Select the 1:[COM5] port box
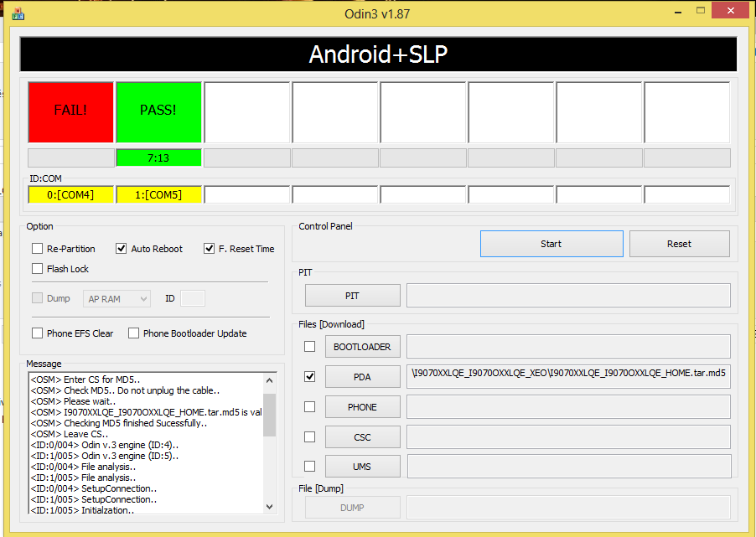Image resolution: width=756 pixels, height=537 pixels. (158, 194)
